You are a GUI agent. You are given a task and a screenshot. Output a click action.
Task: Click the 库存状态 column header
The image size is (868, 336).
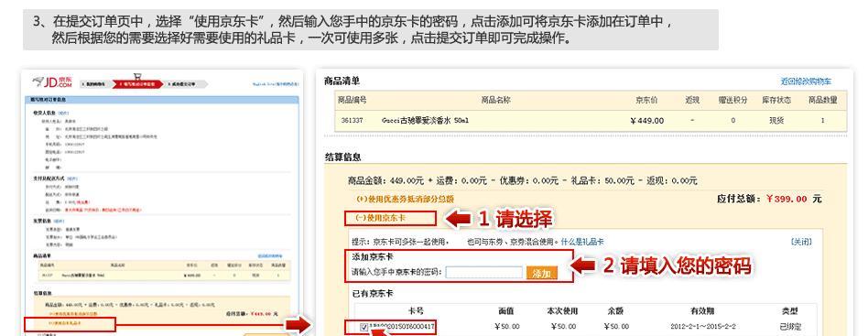(x=776, y=100)
